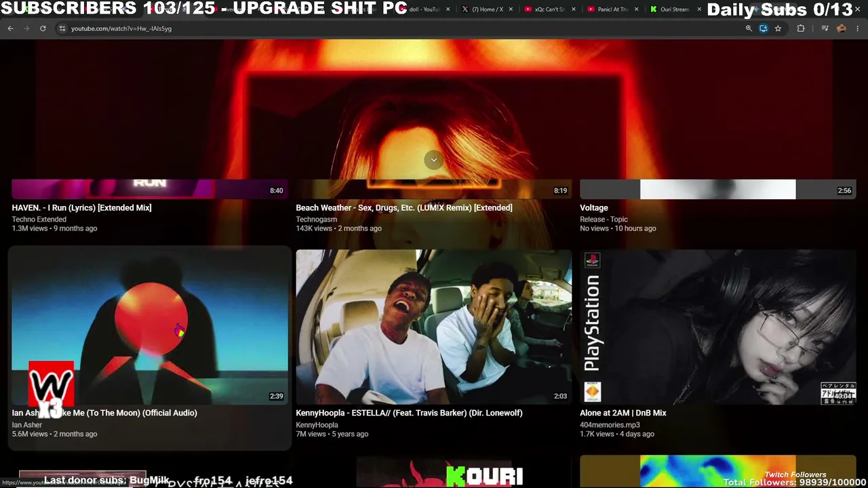This screenshot has width=868, height=488.
Task: Click the 2:03 duration badge
Action: point(560,396)
